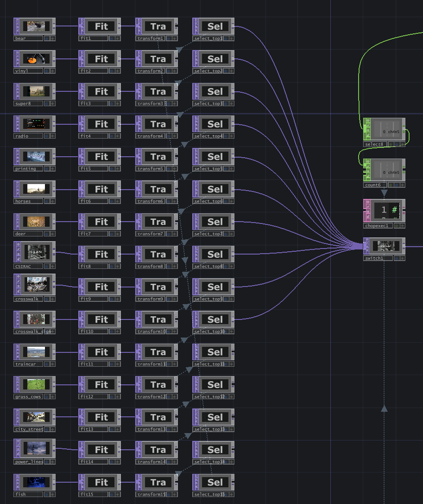Screen dimensions: 423x504
Task: Click the vinyl node thumbnail
Action: (35, 59)
